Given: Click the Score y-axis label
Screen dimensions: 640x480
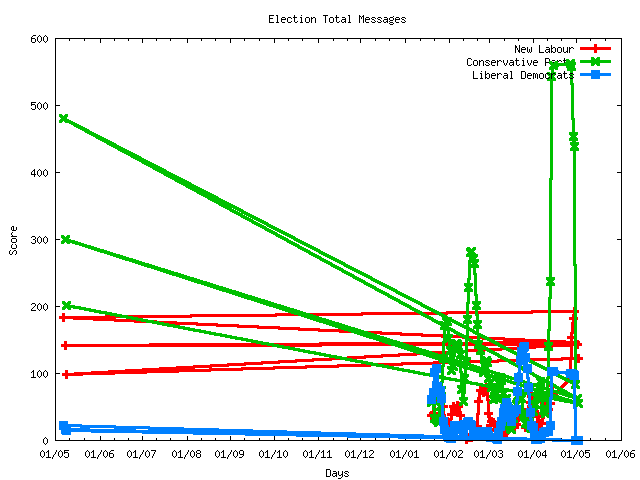Looking at the screenshot, I should [14, 239].
